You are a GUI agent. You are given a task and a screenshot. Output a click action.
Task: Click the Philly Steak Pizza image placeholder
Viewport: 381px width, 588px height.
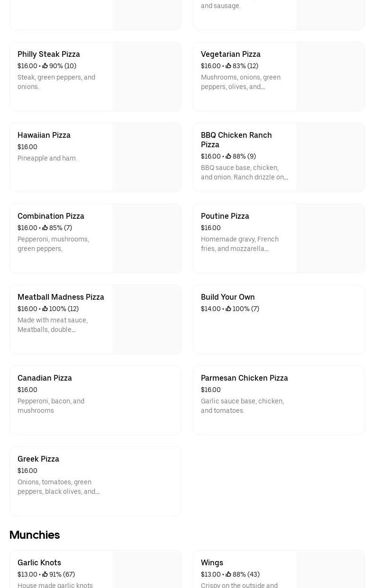(147, 77)
